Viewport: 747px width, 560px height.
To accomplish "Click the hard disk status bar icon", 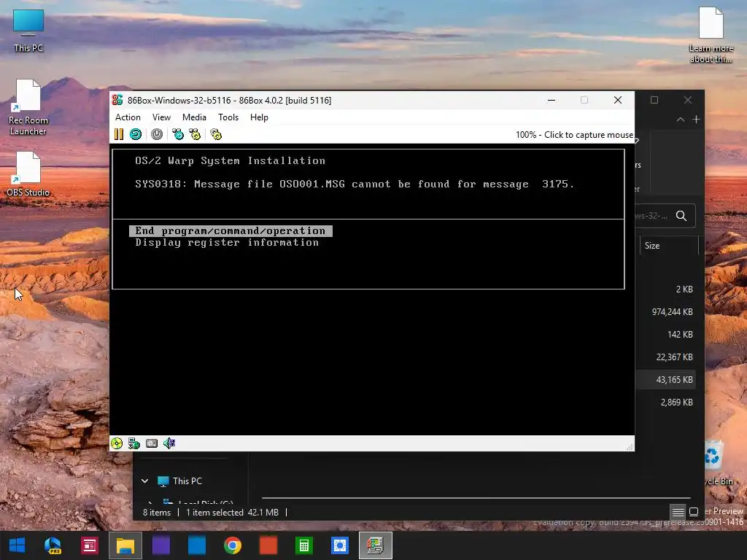I will [152, 443].
